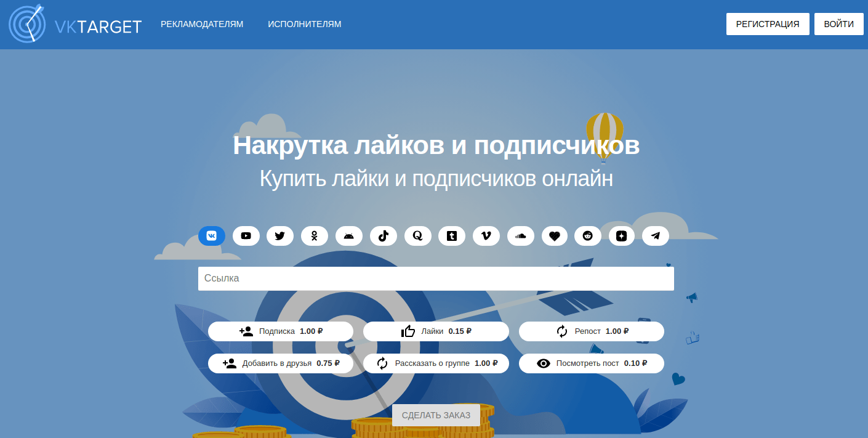The width and height of the screenshot is (868, 438).
Task: Select the Репост 1.00 ₽ option
Action: pyautogui.click(x=591, y=331)
